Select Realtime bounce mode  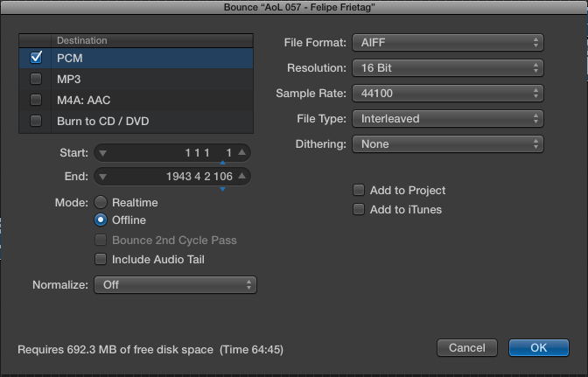tap(101, 202)
